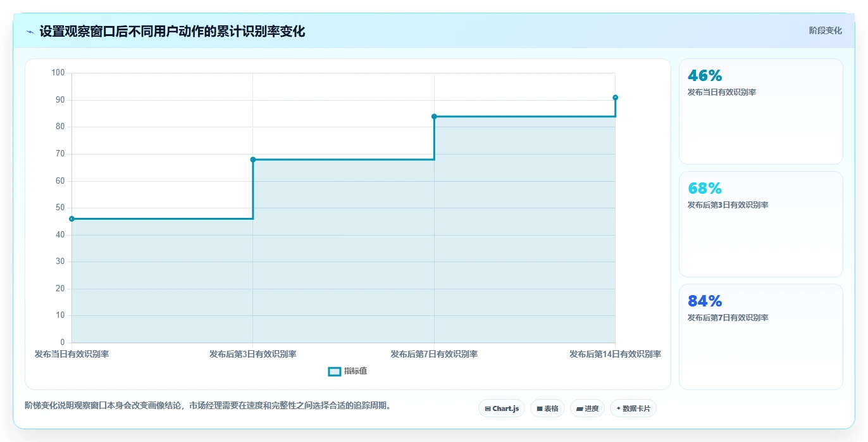Click x-axis label 发布当日有效识别率
This screenshot has height=442, width=868.
point(71,355)
